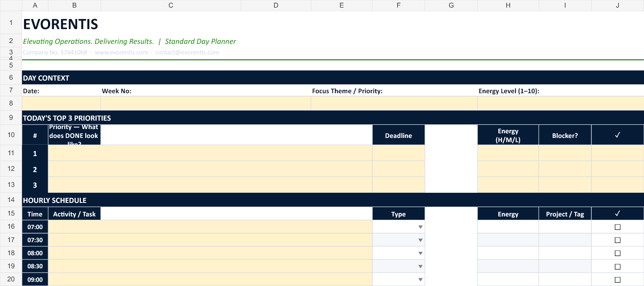This screenshot has width=644, height=286.
Task: Tick the checkbox in the 09:00 row
Action: 617,280
